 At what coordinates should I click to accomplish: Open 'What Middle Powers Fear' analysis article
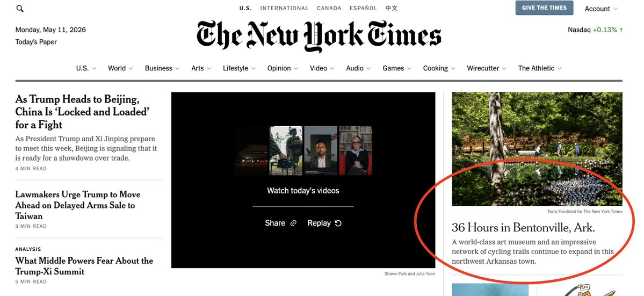(84, 266)
